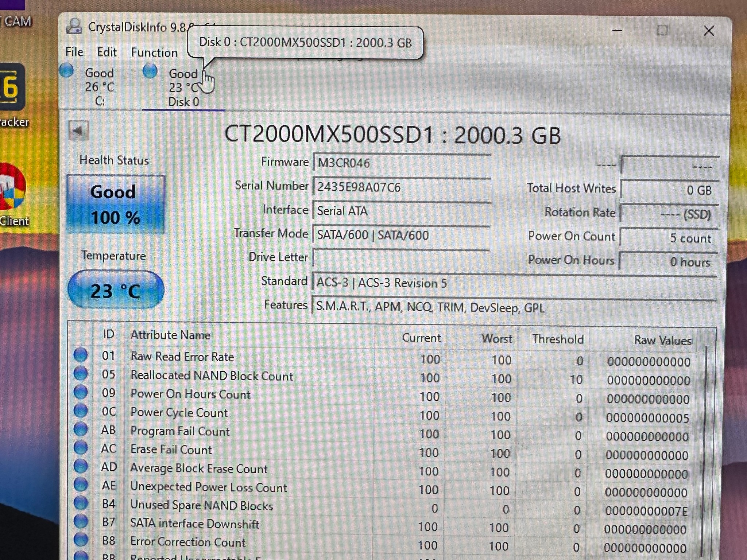Open the Edit menu
Screen dimensions: 747x560
click(107, 52)
